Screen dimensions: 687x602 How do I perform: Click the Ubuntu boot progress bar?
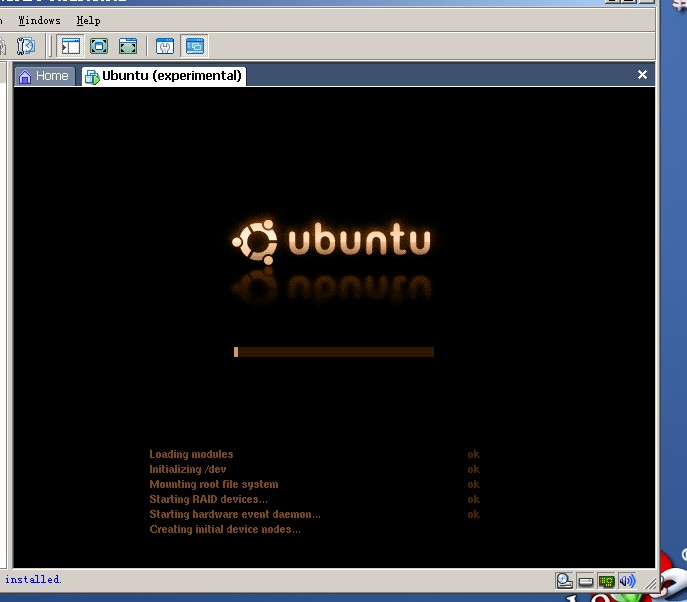[334, 352]
